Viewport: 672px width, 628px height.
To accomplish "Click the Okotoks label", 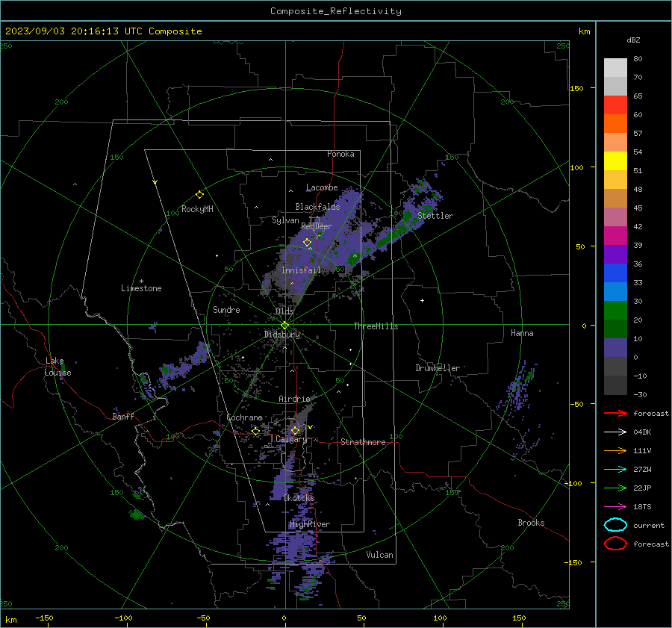I will 299,498.
